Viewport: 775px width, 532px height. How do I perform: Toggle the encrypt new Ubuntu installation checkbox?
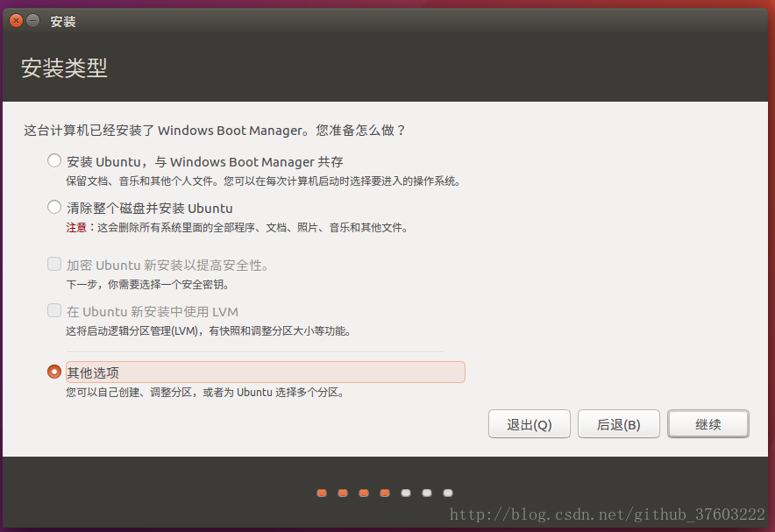coord(54,264)
